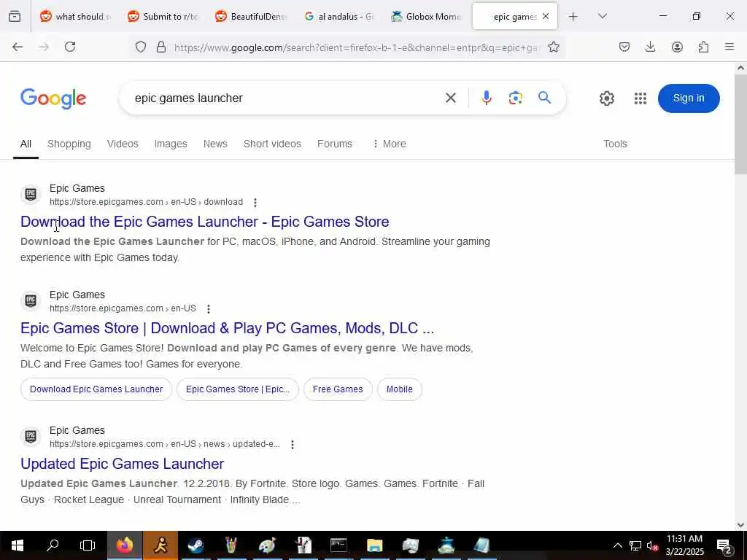Click the Google logo
This screenshot has width=747, height=560.
pos(53,98)
